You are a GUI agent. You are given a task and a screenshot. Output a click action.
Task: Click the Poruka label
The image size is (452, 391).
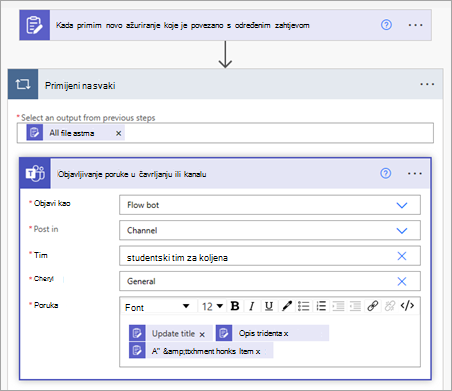[x=46, y=305]
